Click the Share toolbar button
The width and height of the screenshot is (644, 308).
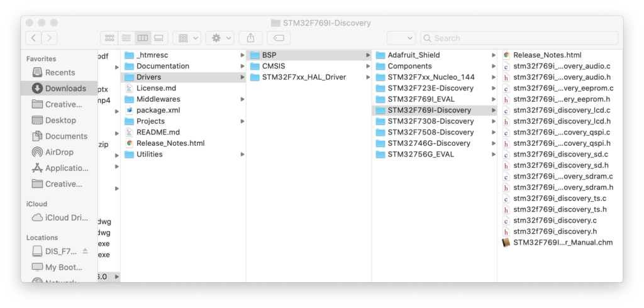[251, 38]
